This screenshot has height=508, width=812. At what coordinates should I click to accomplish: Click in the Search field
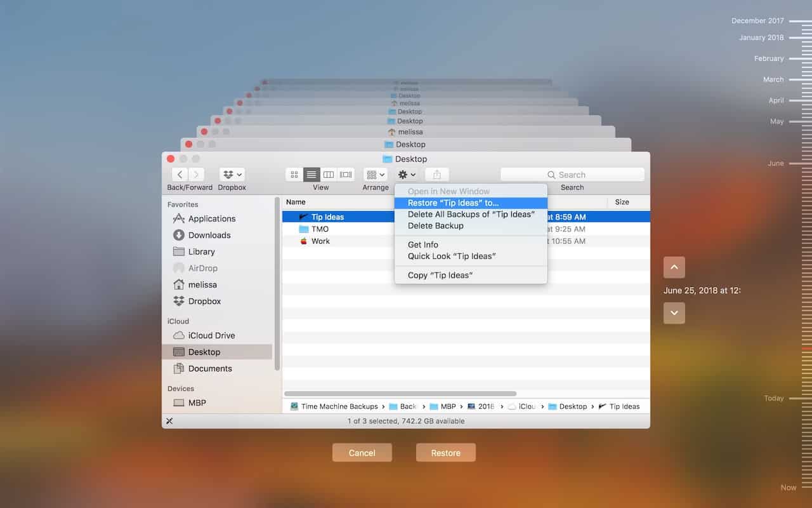click(572, 175)
